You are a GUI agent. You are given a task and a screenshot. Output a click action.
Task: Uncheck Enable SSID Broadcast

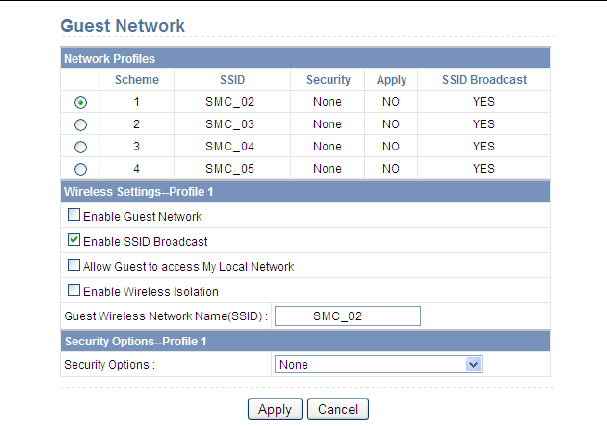point(73,240)
